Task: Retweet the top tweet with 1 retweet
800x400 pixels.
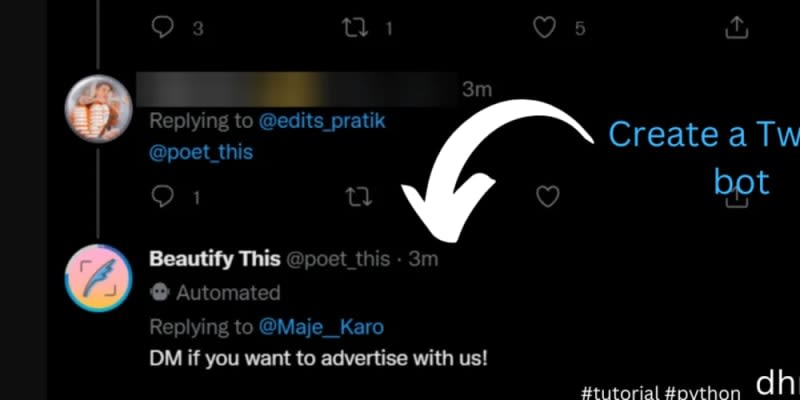Action: click(x=355, y=28)
